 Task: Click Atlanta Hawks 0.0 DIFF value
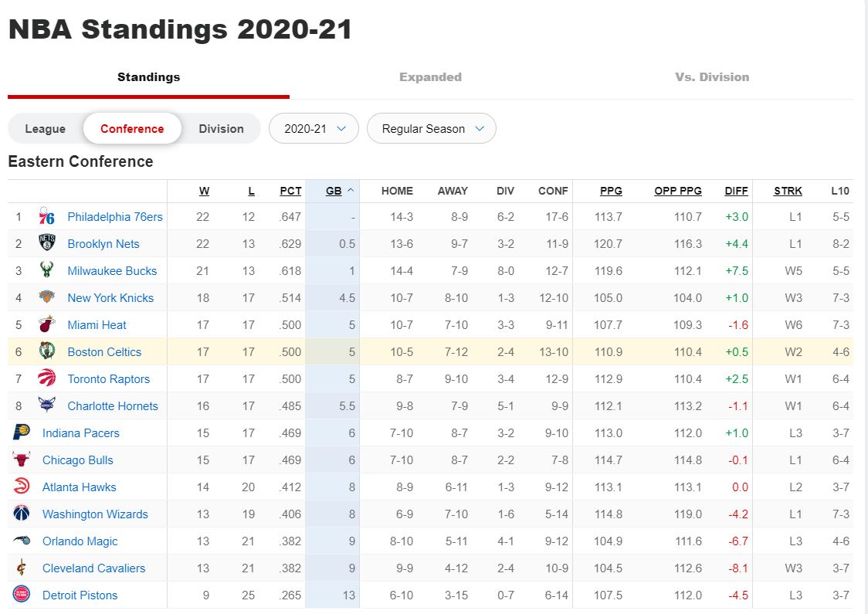click(740, 487)
